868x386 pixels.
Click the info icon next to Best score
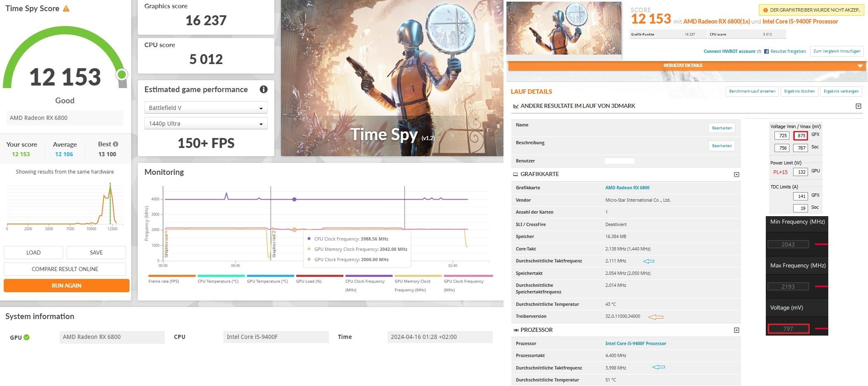point(116,144)
